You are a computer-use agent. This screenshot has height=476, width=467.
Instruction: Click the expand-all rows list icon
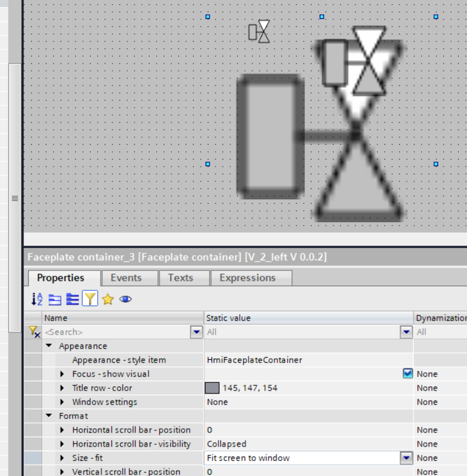point(72,299)
